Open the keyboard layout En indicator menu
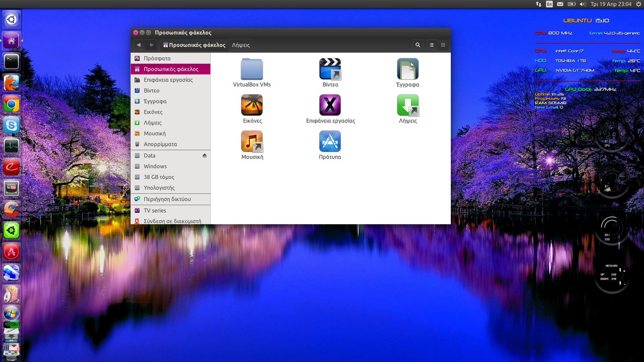Viewport: 644px width, 362px height. pyautogui.click(x=549, y=4)
